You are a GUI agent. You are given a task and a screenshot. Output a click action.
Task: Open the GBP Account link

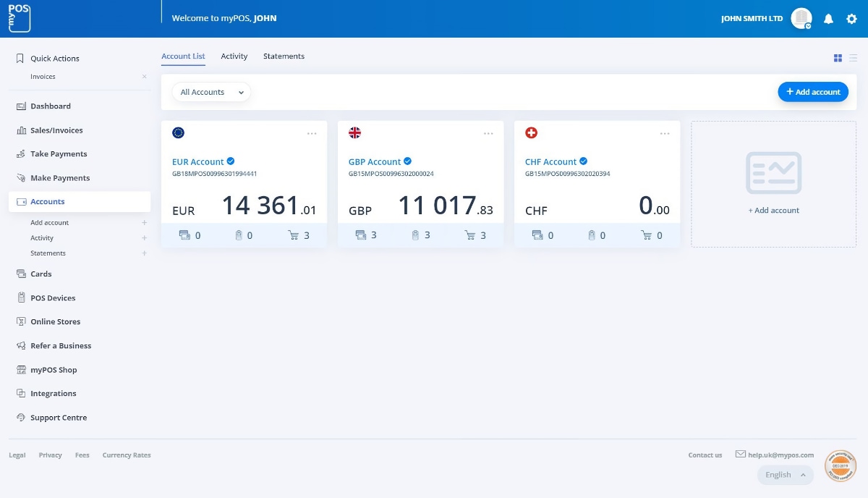375,162
